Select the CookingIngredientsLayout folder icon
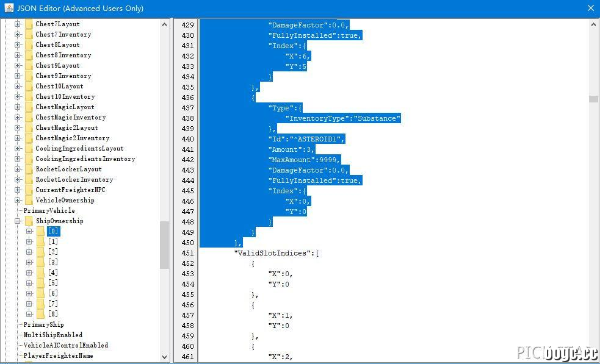Image resolution: width=600 pixels, height=364 pixels. click(x=29, y=149)
